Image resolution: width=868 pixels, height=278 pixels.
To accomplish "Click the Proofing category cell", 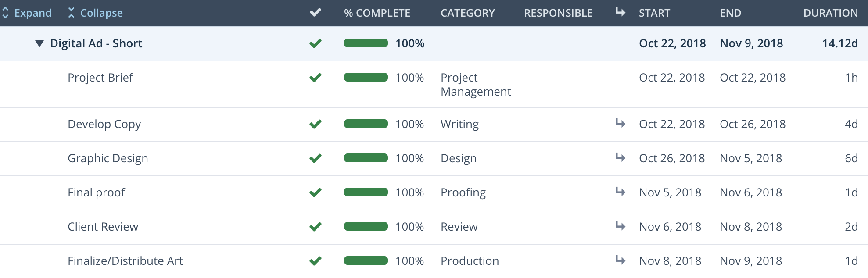I will click(463, 193).
